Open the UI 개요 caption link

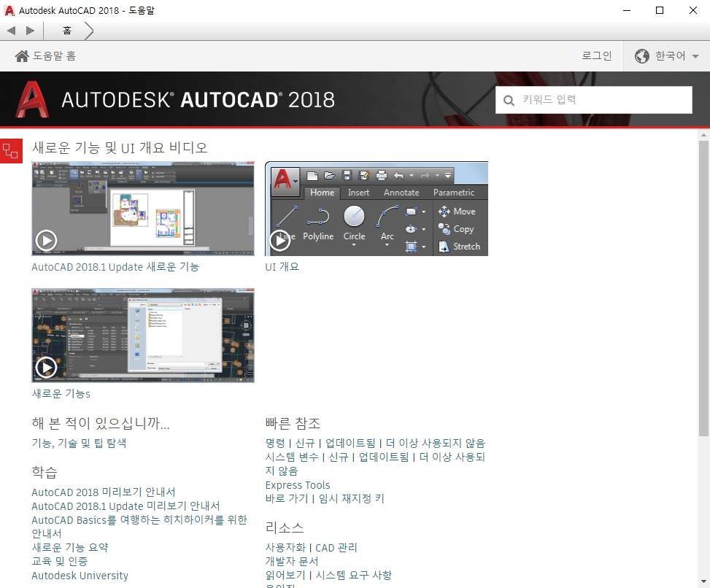(282, 267)
